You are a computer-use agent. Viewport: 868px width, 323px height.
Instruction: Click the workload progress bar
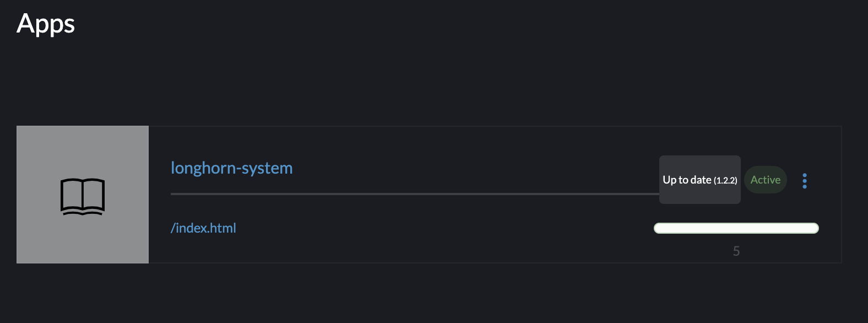(x=736, y=228)
